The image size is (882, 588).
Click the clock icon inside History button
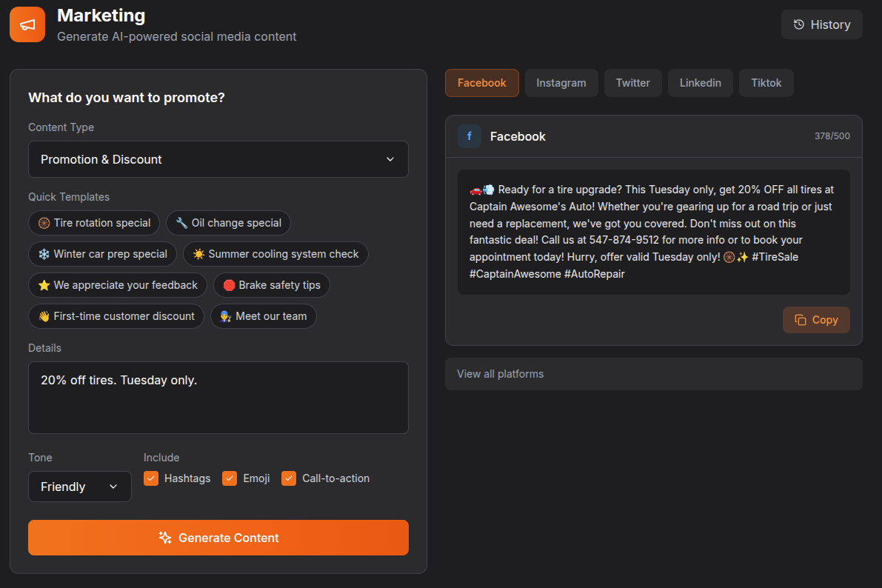[x=799, y=24]
